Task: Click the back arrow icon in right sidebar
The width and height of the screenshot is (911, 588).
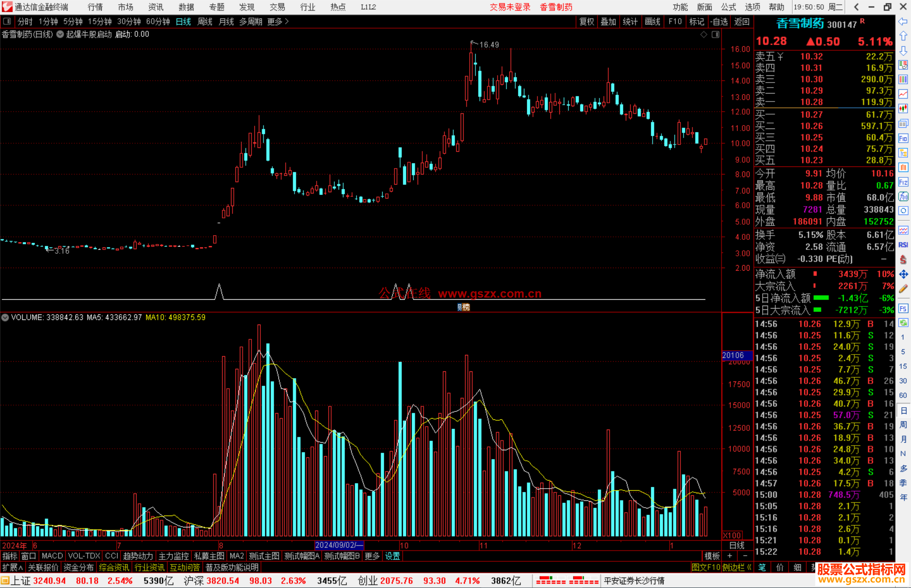Action: click(903, 21)
